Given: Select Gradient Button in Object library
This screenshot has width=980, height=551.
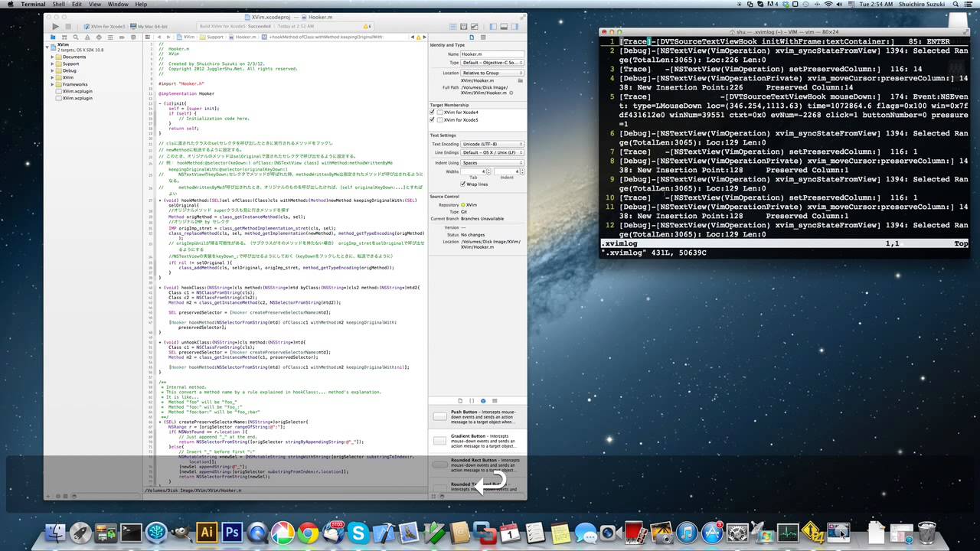Looking at the screenshot, I should [x=478, y=440].
